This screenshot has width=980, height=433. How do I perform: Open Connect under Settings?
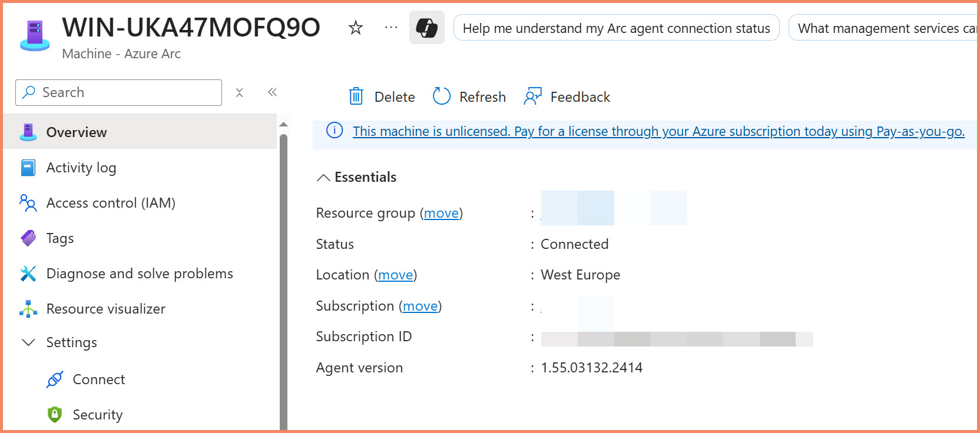click(x=140, y=379)
